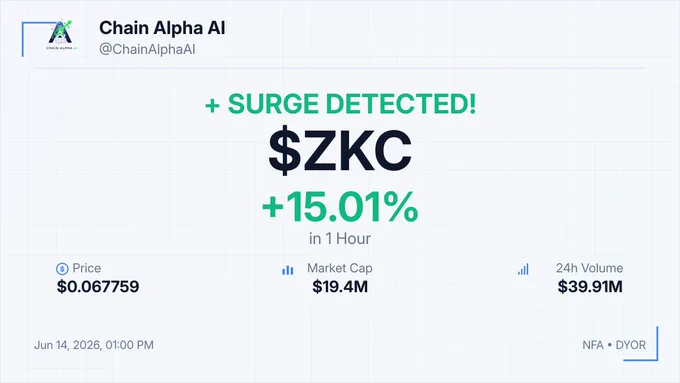Screen dimensions: 680x383
Task: Select the $ZKC ticker symbol
Action: tap(340, 150)
